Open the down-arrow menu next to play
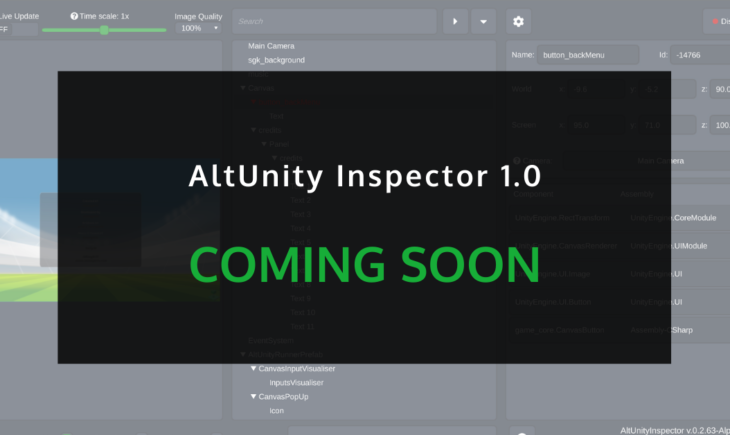 tap(483, 21)
